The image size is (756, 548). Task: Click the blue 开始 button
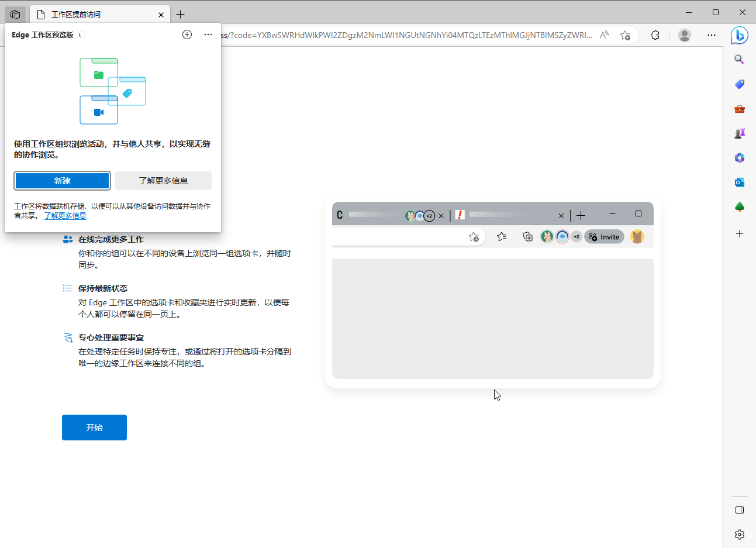94,428
